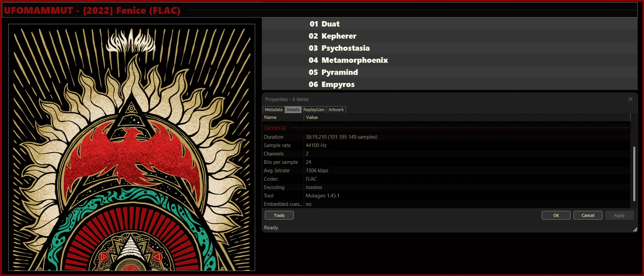
Task: Select track 04 Metamorphoenix
Action: click(449, 60)
